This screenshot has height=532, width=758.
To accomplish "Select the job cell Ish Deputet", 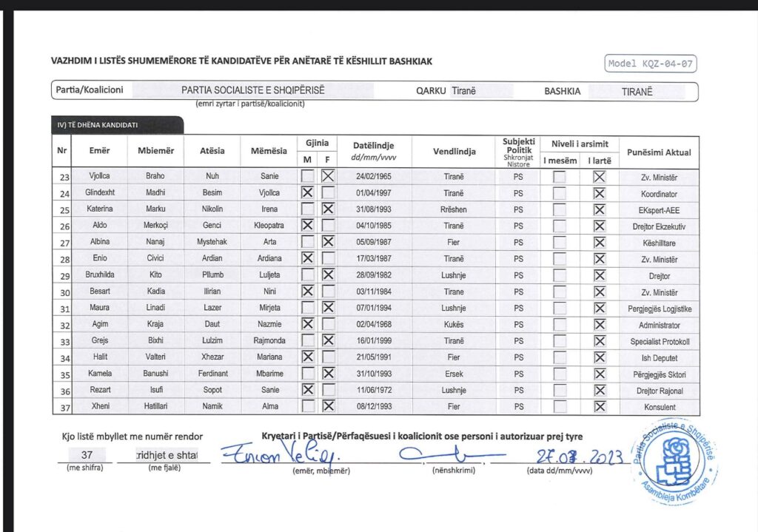I will 660,358.
